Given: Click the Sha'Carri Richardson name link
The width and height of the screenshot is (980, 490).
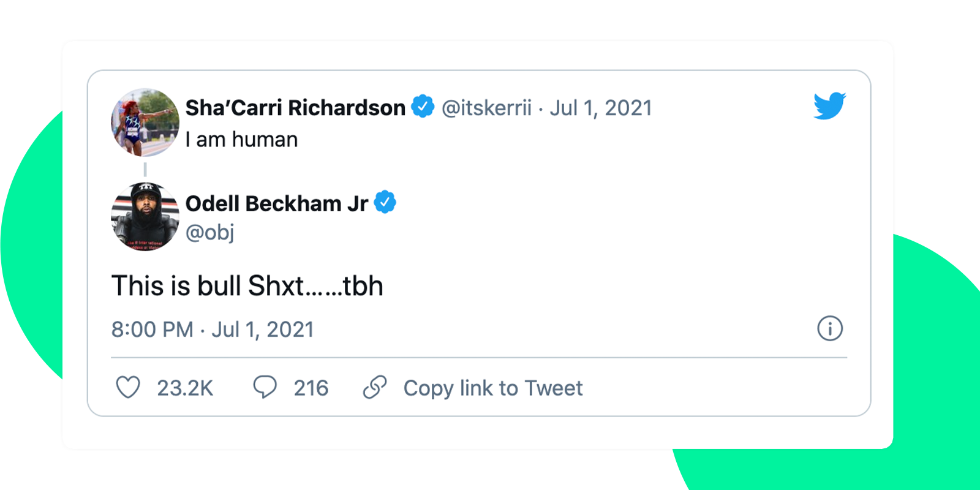Looking at the screenshot, I should click(x=295, y=108).
